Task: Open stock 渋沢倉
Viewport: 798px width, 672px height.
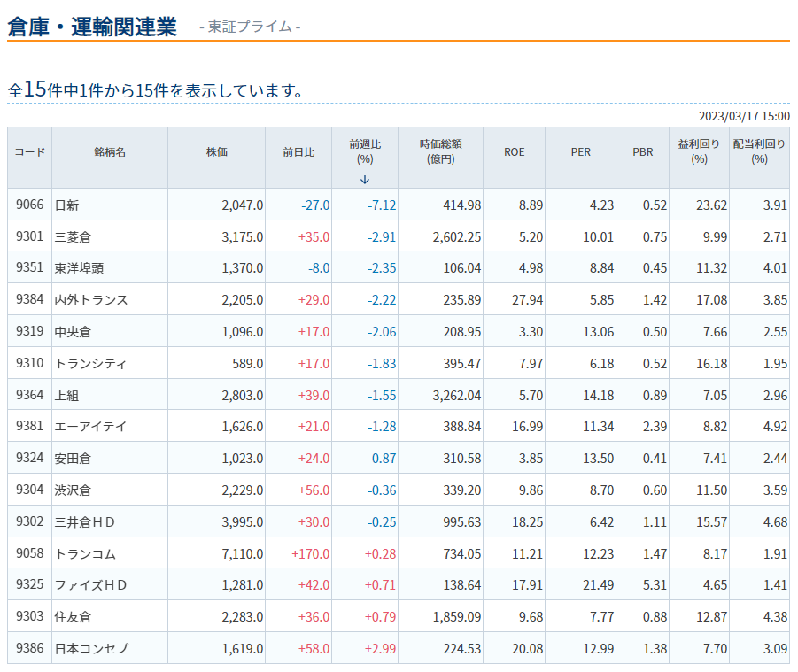Action: click(73, 490)
